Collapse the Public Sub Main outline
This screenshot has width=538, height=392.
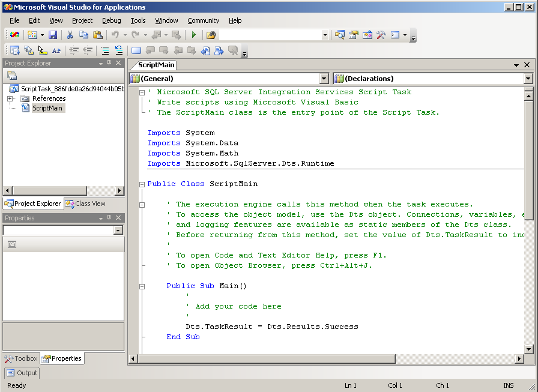[x=142, y=287]
